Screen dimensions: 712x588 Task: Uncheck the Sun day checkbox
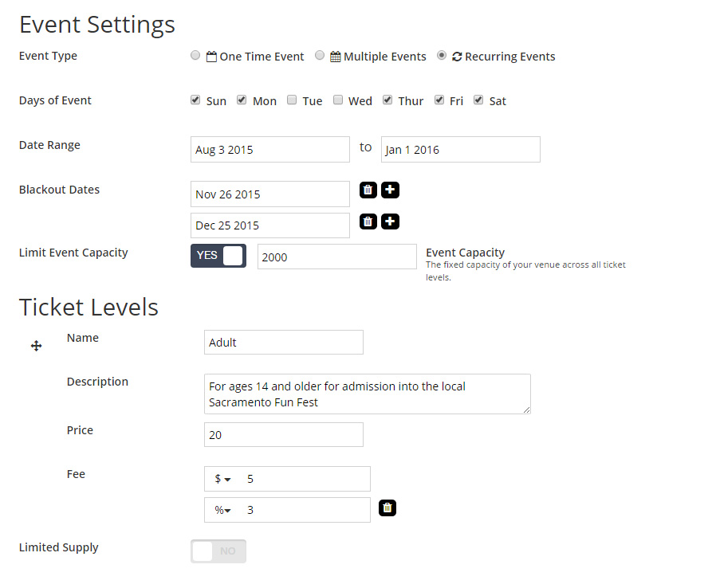195,100
